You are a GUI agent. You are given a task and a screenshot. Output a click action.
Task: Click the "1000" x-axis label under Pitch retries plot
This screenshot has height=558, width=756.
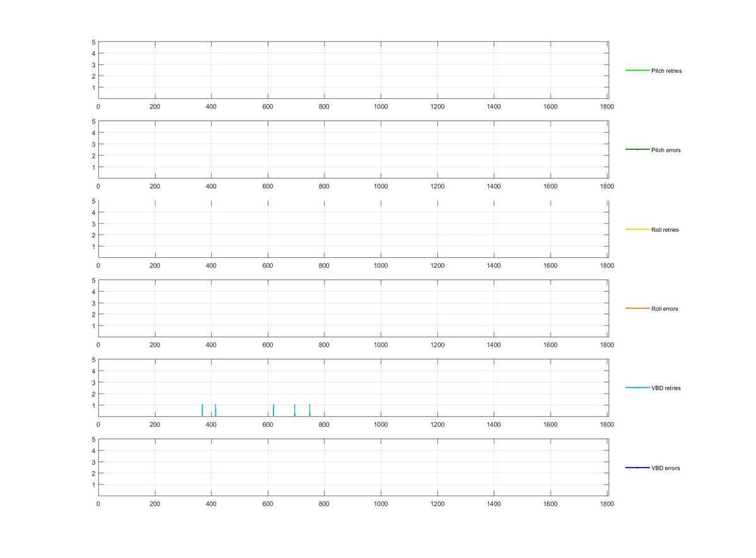click(381, 107)
